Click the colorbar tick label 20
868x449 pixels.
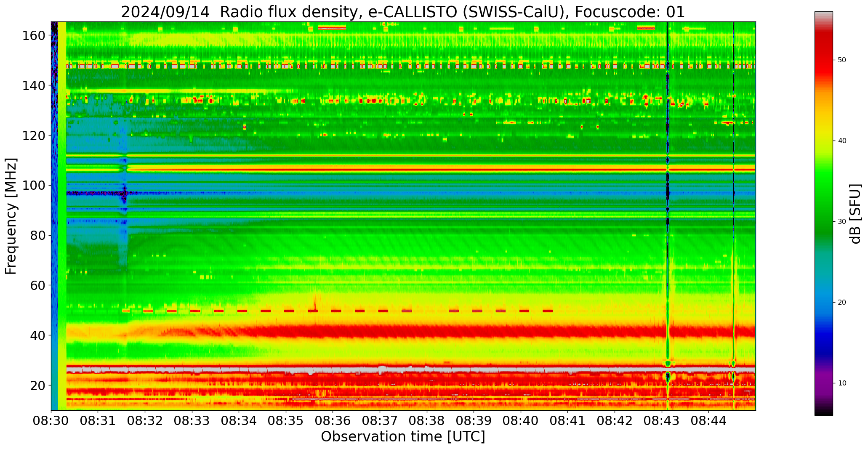coord(842,302)
